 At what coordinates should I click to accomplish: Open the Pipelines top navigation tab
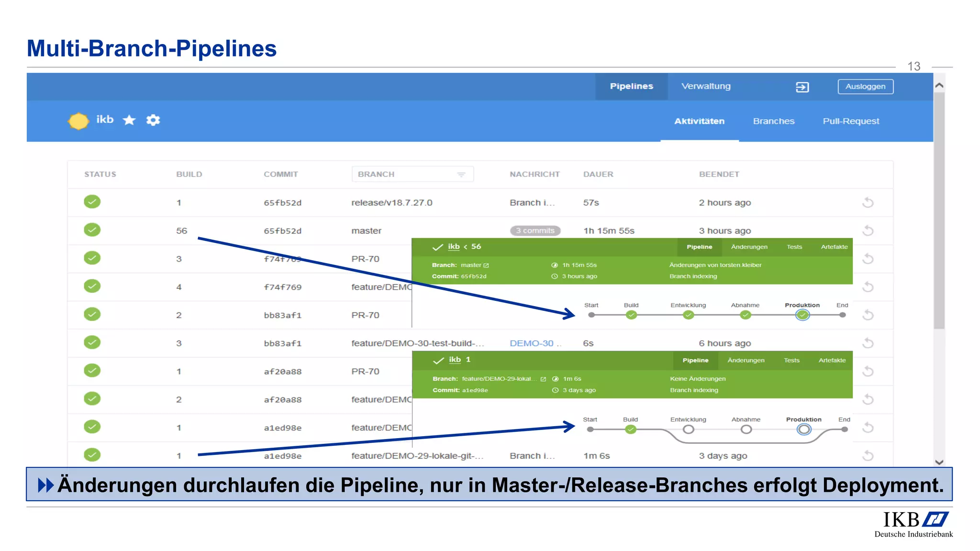click(632, 87)
